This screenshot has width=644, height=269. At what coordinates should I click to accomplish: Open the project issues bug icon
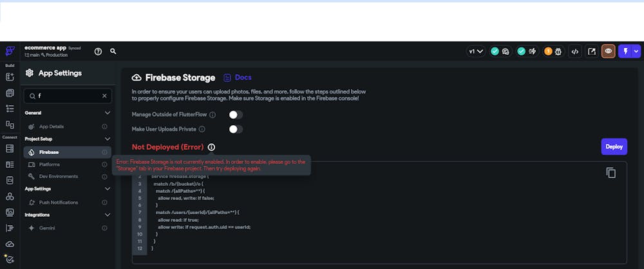coord(558,52)
